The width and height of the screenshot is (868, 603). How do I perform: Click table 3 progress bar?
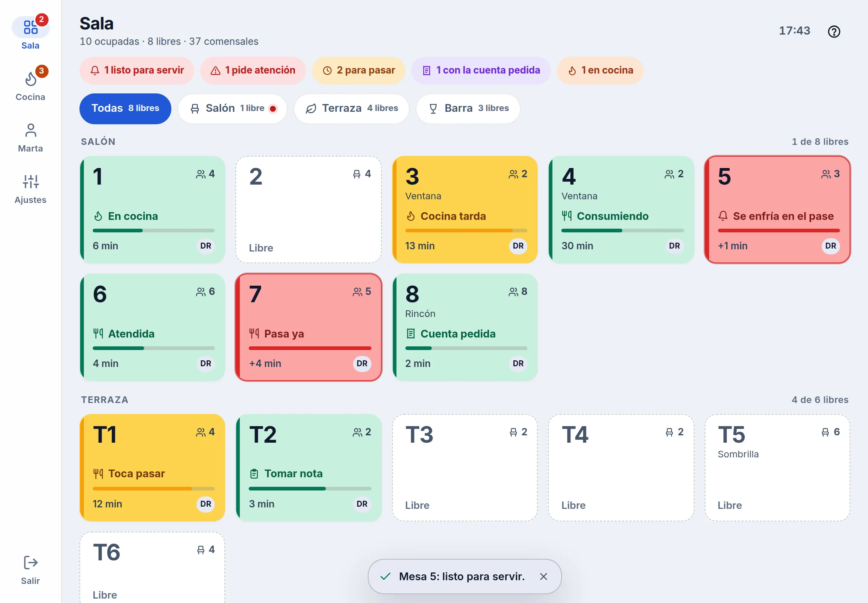[x=466, y=231]
